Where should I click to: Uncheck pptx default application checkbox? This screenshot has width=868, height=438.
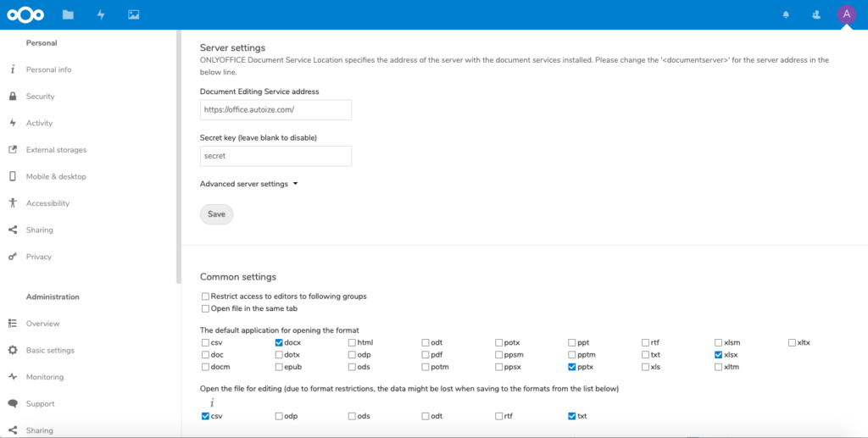572,367
